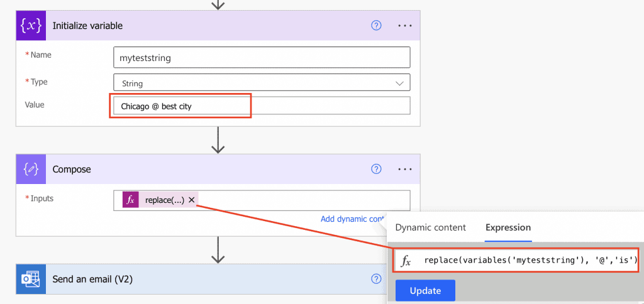Click the Send an email (V2) title
The width and height of the screenshot is (644, 304).
(x=92, y=280)
